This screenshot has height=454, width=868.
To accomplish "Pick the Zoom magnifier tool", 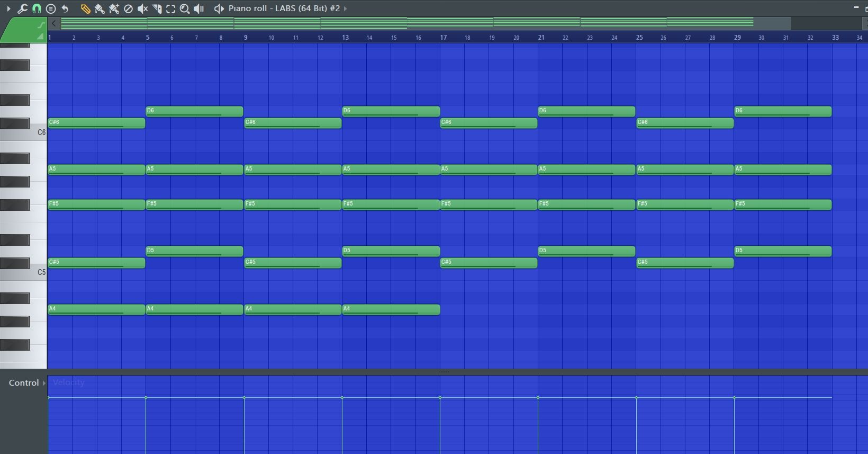I will pos(185,8).
